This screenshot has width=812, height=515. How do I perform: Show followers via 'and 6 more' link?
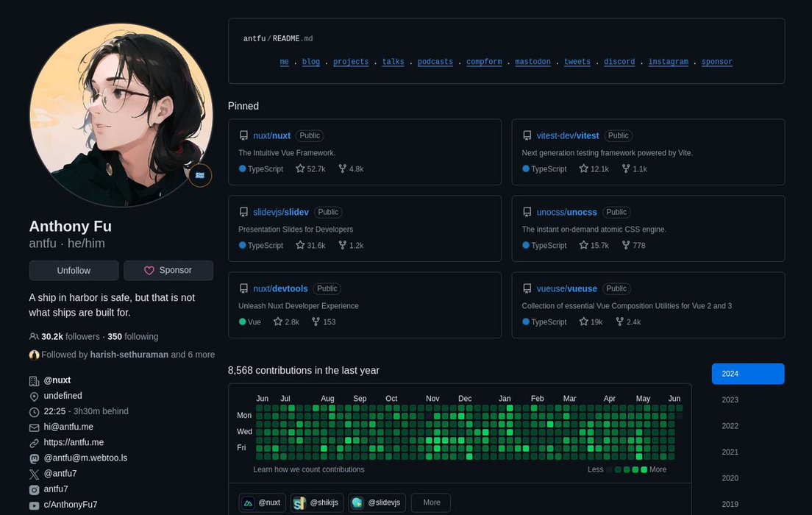193,355
